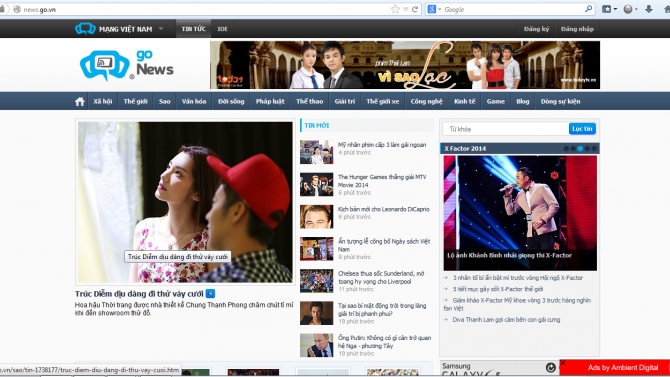Open the Tin tức tab
Viewport: 670px width, 377px height.
(194, 29)
